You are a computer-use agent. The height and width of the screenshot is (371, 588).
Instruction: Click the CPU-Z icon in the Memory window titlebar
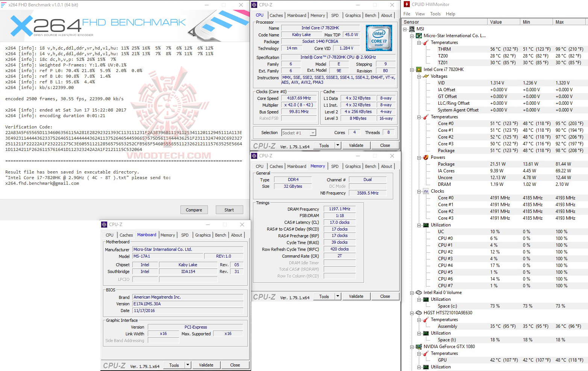[x=255, y=155]
